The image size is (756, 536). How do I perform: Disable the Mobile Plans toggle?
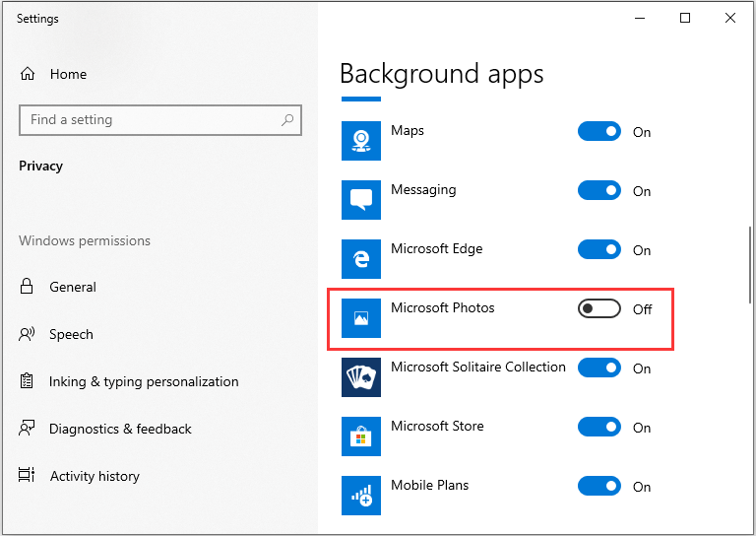click(x=599, y=486)
